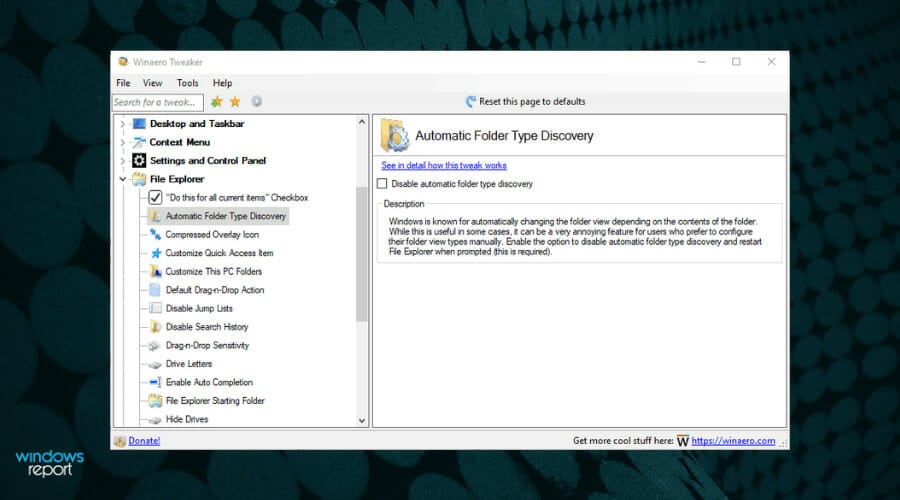Open the Tools menu
Screen dimensions: 900x500
[x=188, y=83]
